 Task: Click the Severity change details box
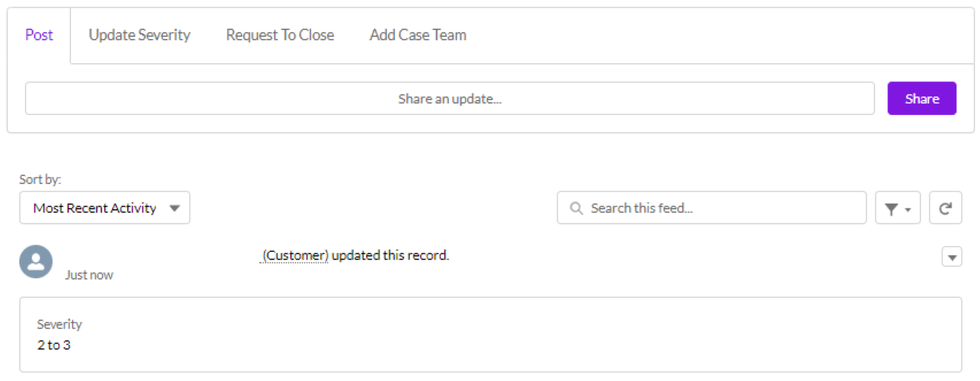click(x=490, y=334)
